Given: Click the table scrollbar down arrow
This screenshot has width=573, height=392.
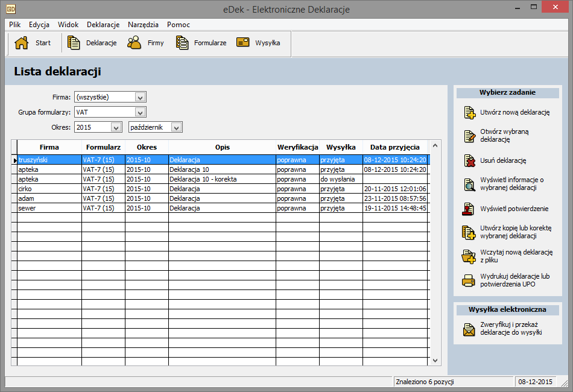Looking at the screenshot, I should (x=435, y=360).
